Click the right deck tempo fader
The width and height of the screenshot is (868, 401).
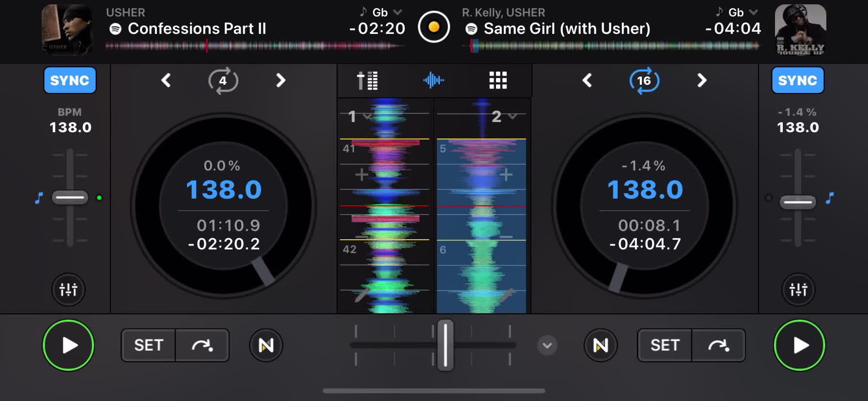pyautogui.click(x=798, y=201)
